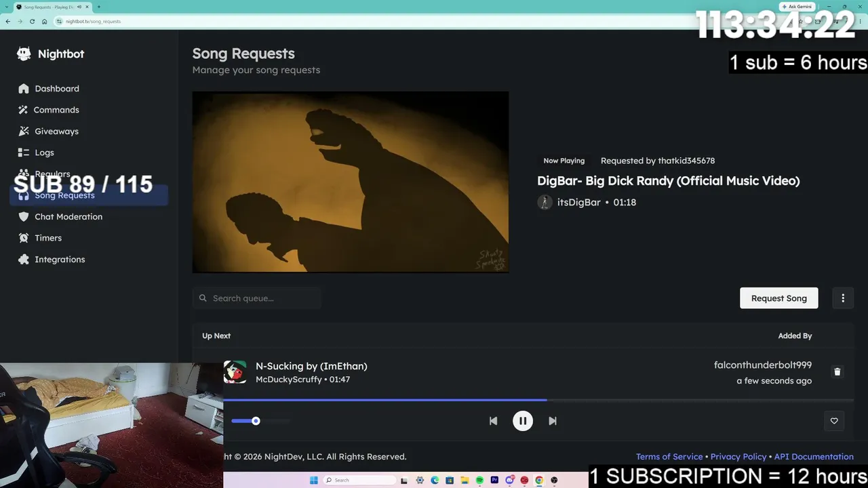Mute the tab using the speaker icon
Viewport: 868px width, 488px height.
tap(79, 7)
